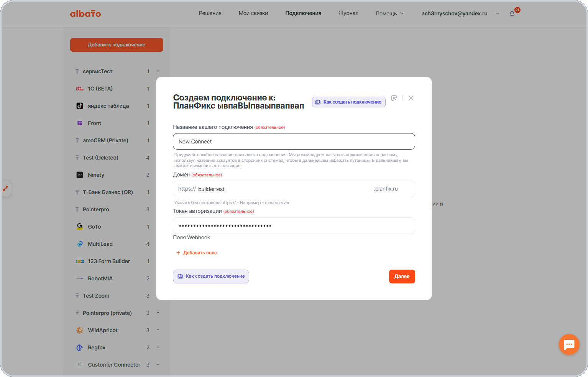The height and width of the screenshot is (377, 588).
Task: Click the сервисТест placeholder icon
Action: (77, 71)
